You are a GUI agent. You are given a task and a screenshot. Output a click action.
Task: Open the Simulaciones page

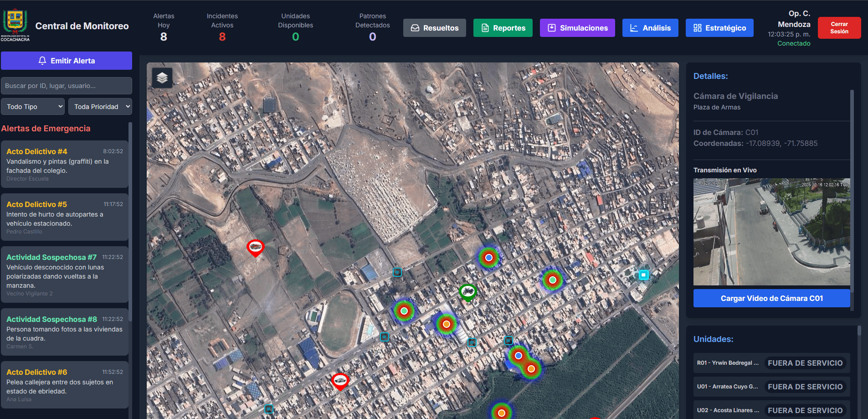coord(577,28)
